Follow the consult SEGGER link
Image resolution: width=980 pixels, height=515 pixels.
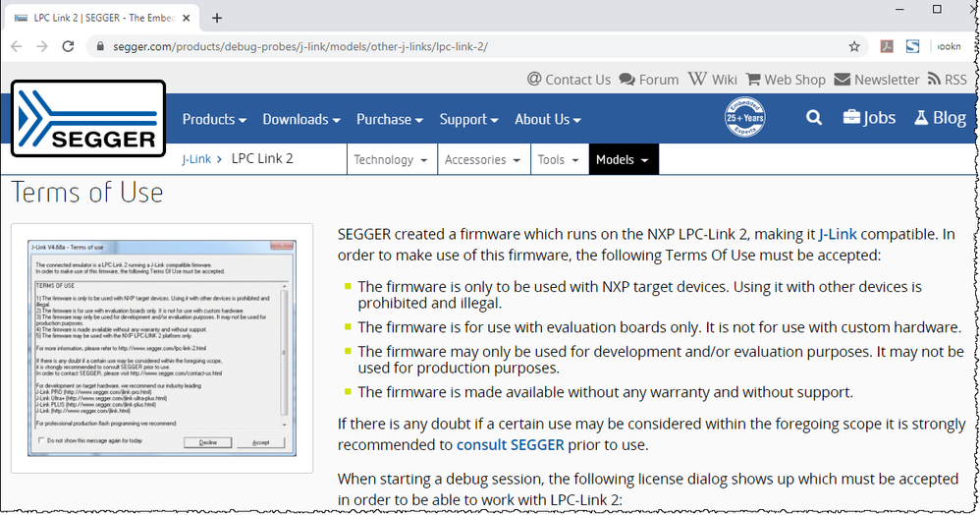510,445
